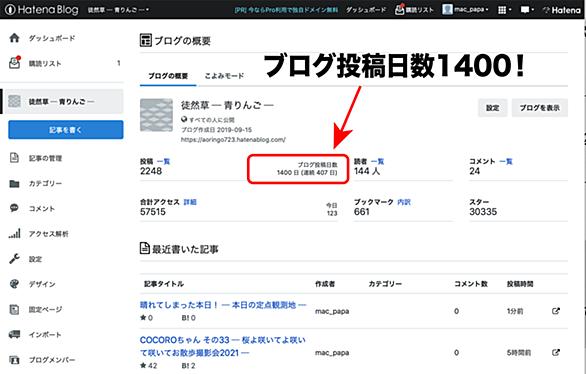Open インポート truck icon
The height and width of the screenshot is (374, 586).
[x=14, y=334]
